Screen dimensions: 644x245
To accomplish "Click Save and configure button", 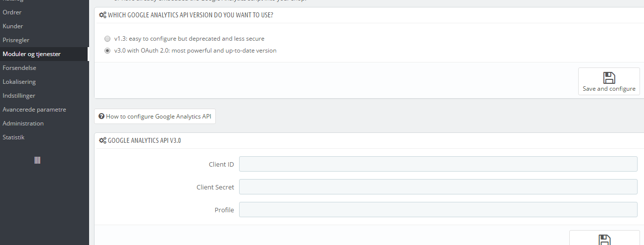I will pos(609,81).
